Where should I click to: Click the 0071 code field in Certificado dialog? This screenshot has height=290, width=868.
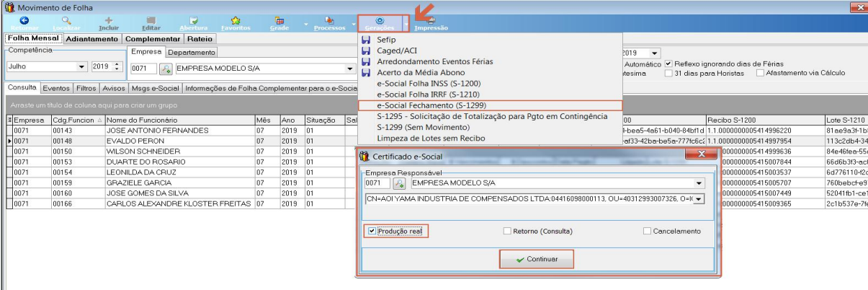click(x=377, y=184)
